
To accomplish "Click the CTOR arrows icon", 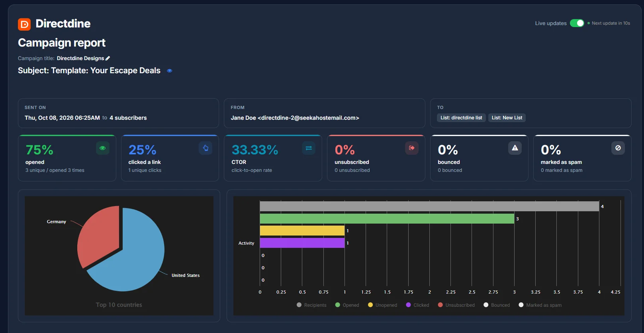I will coord(309,148).
